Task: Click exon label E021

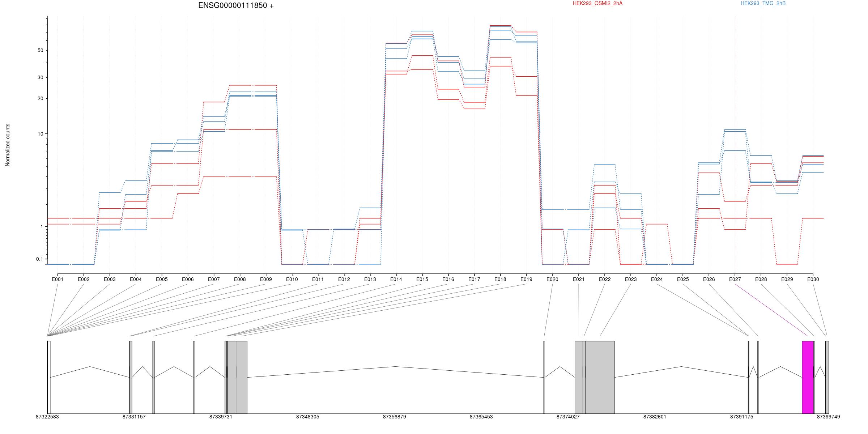Action: [x=579, y=279]
